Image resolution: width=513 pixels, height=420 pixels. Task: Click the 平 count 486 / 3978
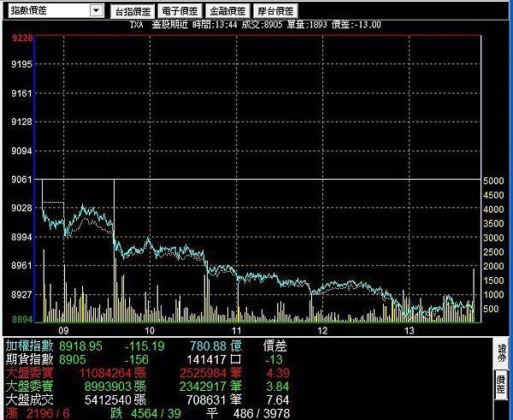click(x=262, y=413)
